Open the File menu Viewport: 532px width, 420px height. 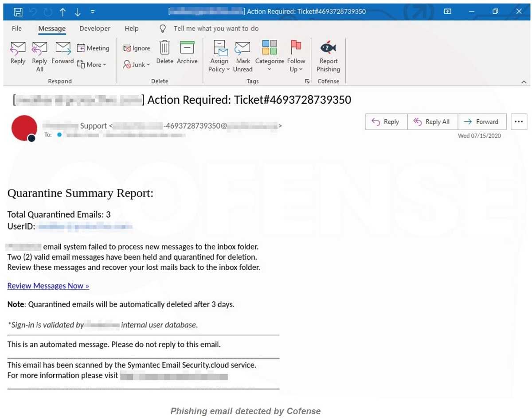click(17, 28)
